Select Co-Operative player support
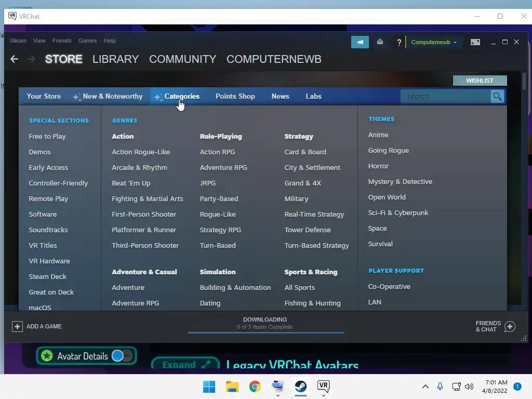 click(x=389, y=287)
